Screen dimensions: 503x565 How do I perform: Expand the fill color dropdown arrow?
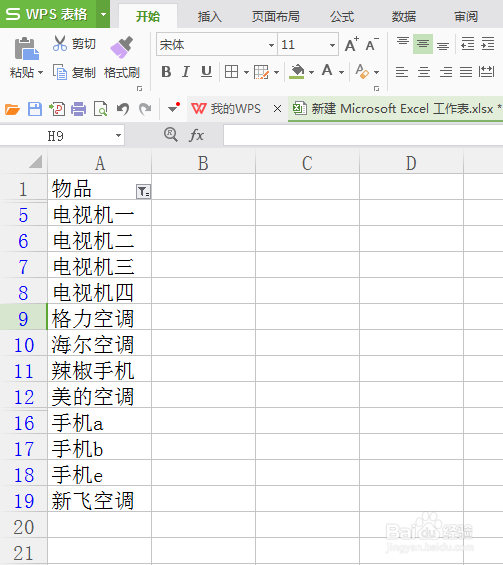(x=312, y=72)
